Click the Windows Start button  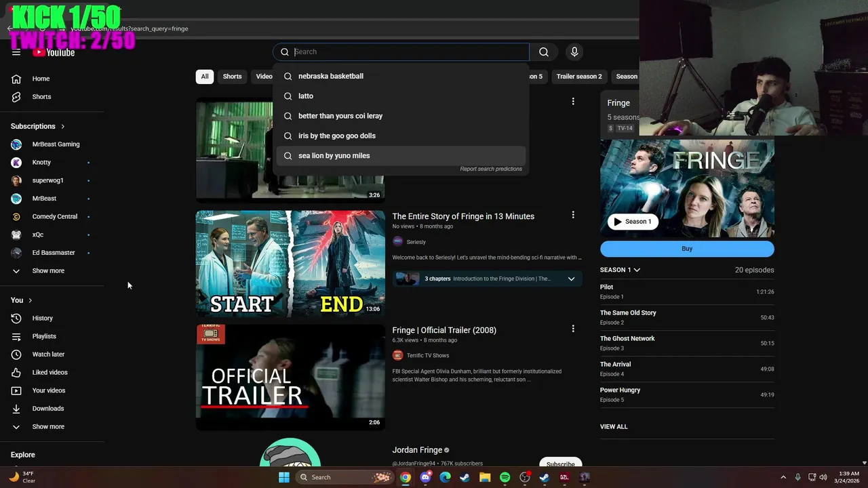[284, 477]
